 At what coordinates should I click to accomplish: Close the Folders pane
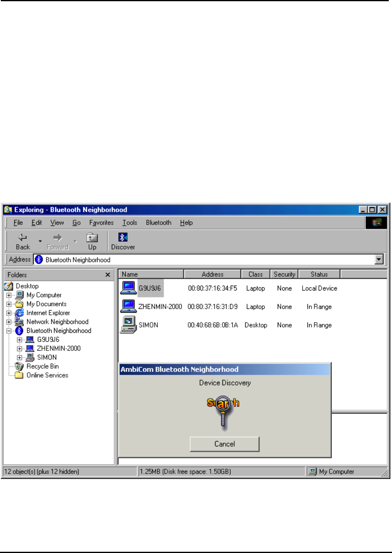click(108, 275)
